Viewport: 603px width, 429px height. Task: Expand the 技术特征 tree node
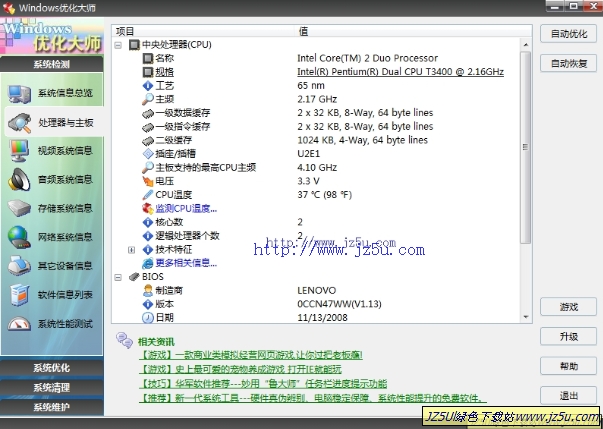132,250
